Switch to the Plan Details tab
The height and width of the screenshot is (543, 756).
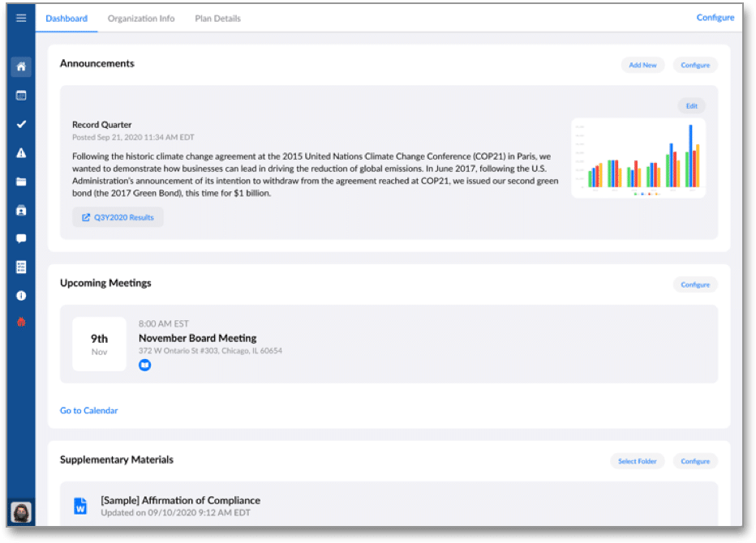pos(217,19)
